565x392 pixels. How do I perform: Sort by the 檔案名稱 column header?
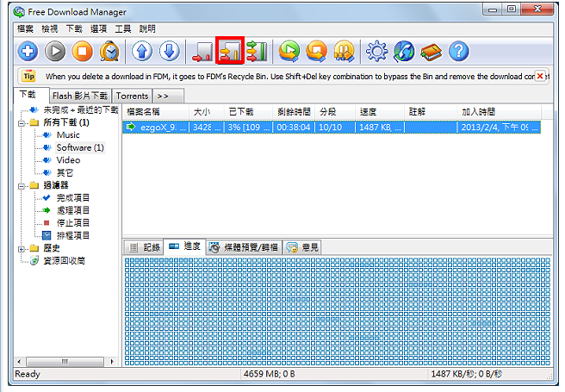click(x=156, y=112)
